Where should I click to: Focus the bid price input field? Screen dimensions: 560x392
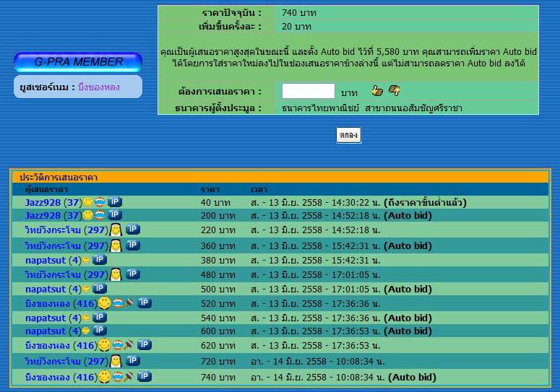pos(308,92)
